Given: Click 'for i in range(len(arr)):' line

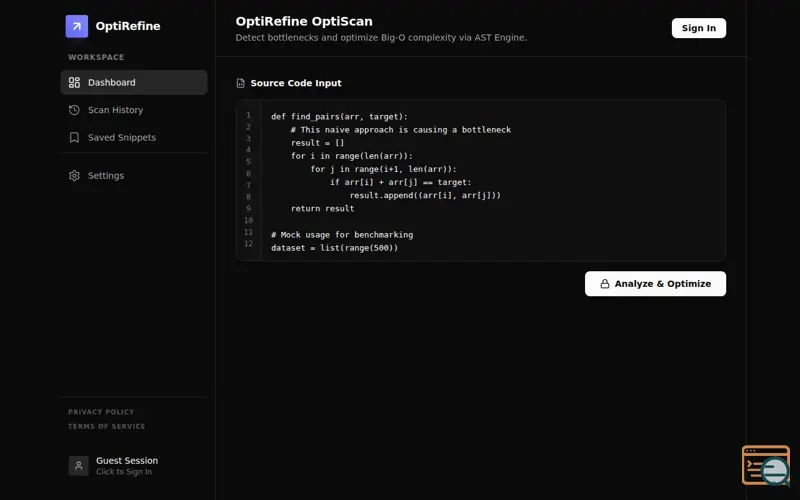Looking at the screenshot, I should point(352,156).
